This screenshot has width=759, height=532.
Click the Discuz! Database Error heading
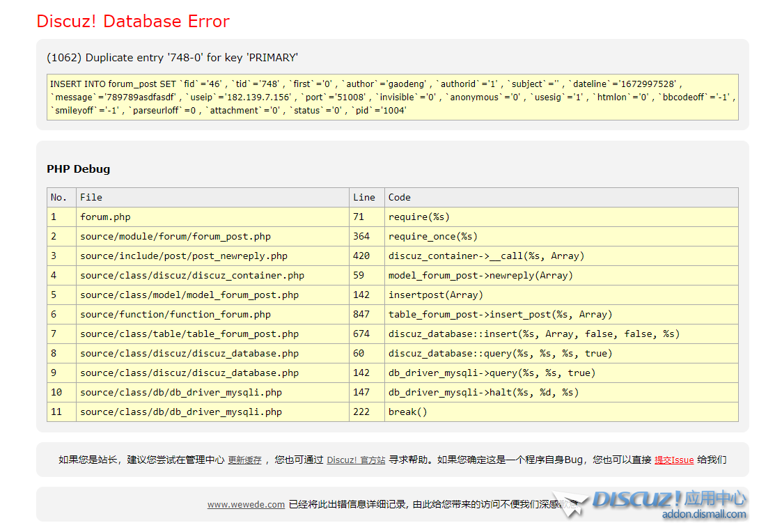(x=133, y=22)
